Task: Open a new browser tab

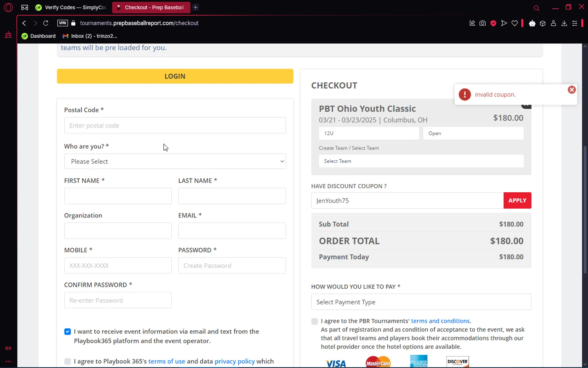Action: [x=196, y=7]
